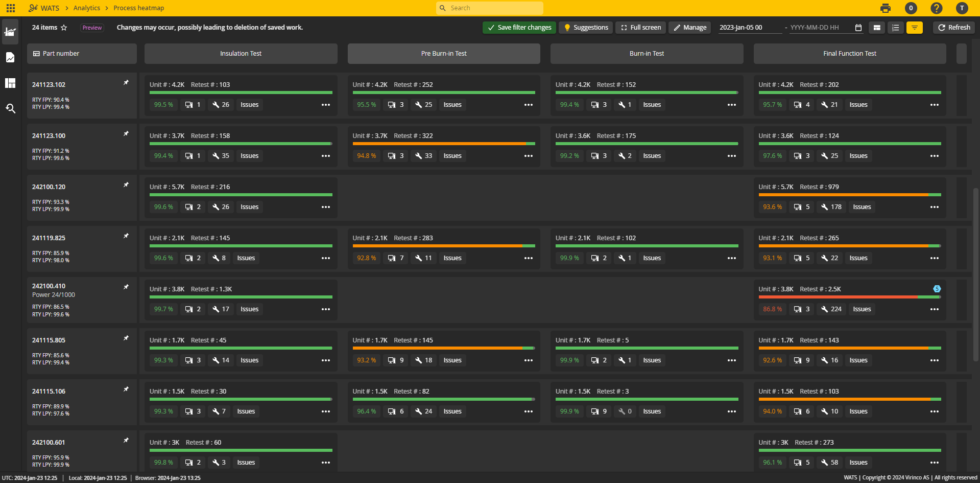980x483 pixels.
Task: Click the print icon in the top bar
Action: tap(885, 8)
